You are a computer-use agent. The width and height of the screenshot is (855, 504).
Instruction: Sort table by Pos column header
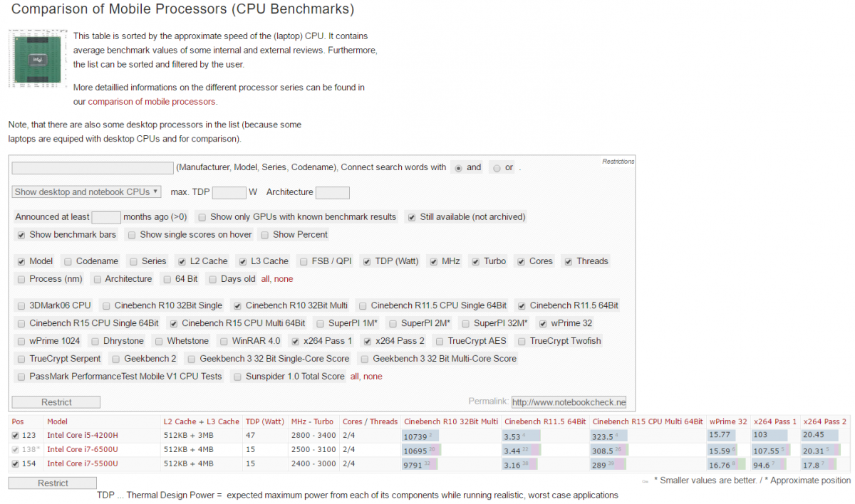coord(18,421)
